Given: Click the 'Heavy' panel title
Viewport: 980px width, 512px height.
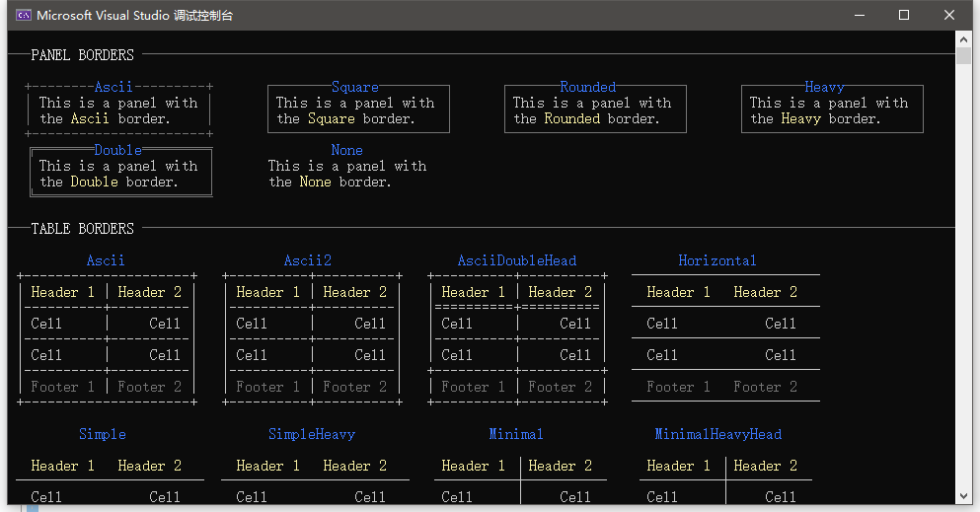Looking at the screenshot, I should [x=824, y=87].
